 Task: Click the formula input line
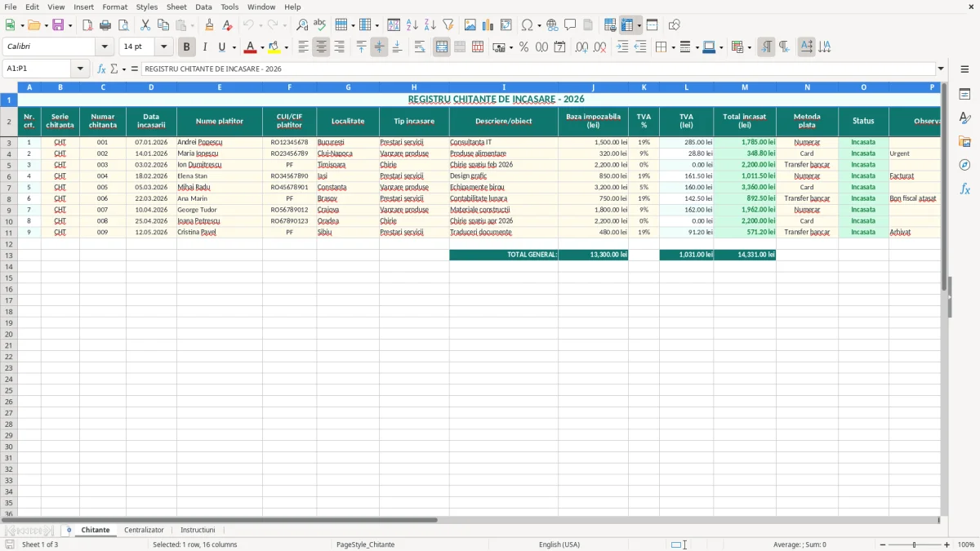538,69
